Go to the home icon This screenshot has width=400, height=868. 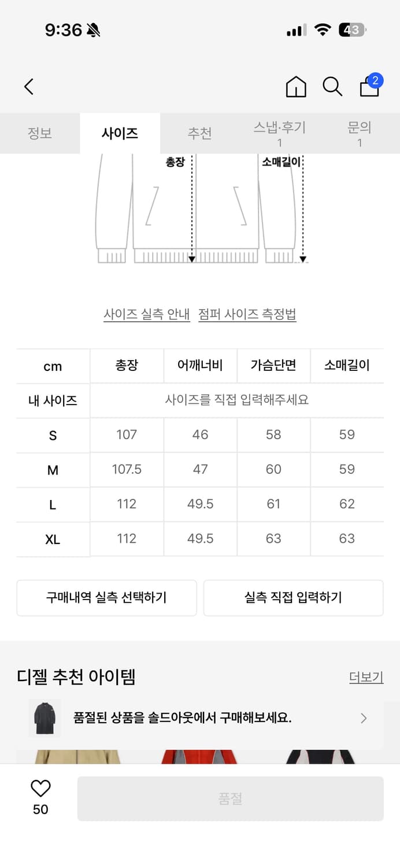(x=296, y=87)
